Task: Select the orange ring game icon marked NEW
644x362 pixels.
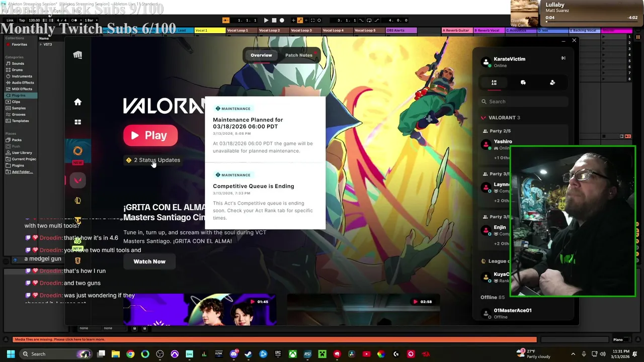Action: coord(77,151)
